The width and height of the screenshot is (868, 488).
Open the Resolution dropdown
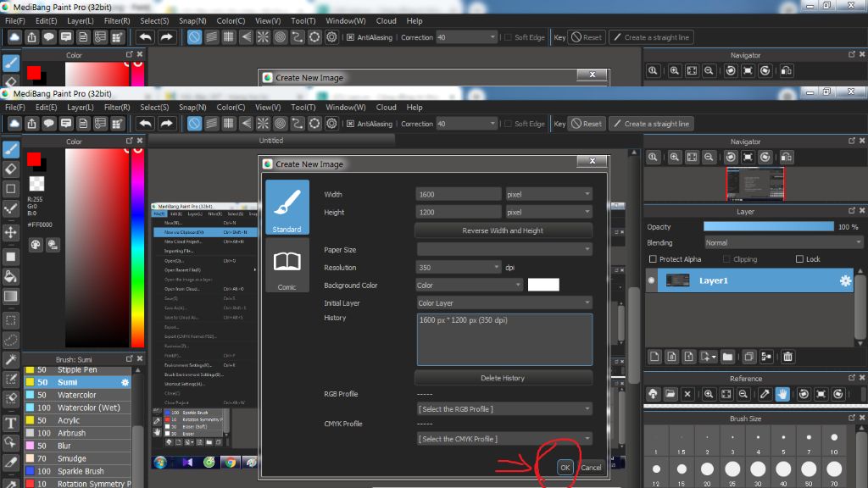tap(459, 267)
